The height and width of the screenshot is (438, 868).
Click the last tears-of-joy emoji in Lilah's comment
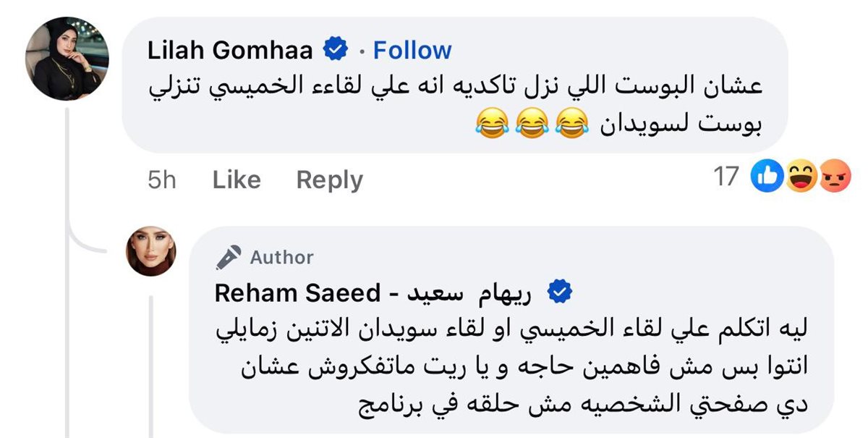[x=491, y=126]
